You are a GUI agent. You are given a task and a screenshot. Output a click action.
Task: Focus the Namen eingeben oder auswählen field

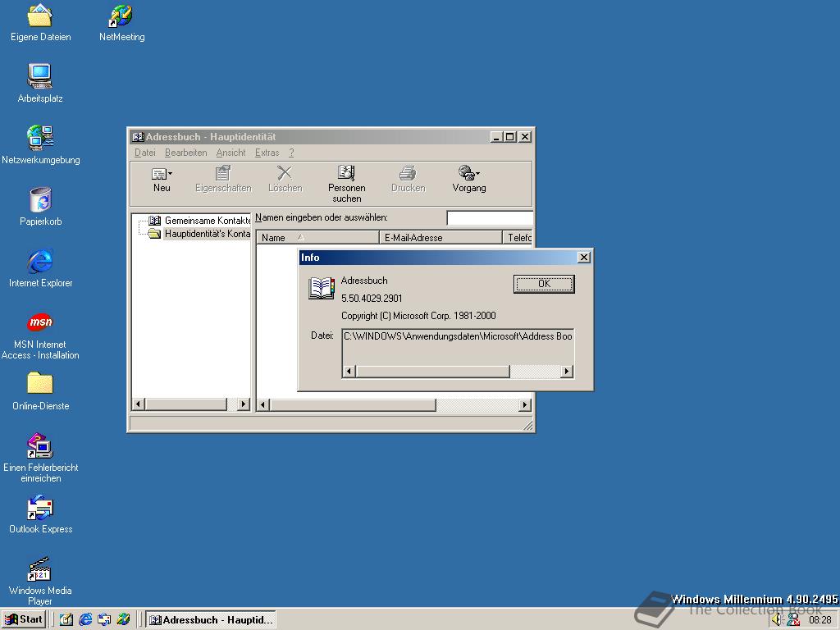point(491,218)
